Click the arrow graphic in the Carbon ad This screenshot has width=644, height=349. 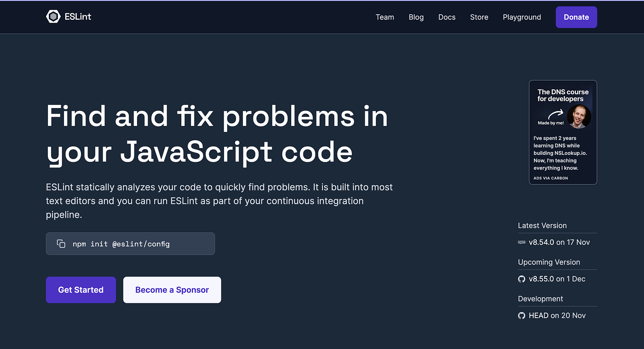[x=557, y=114]
